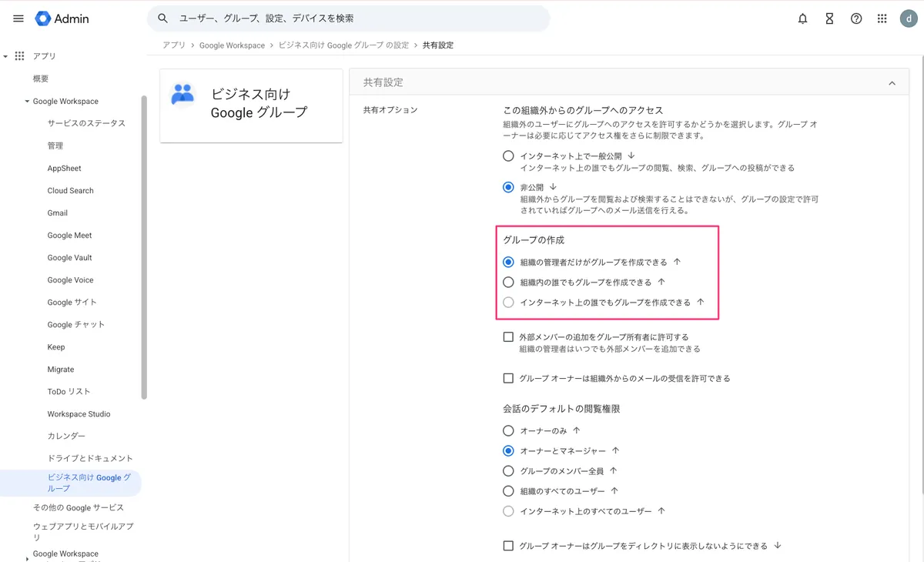Select インターネット上のすべてのユーザー radio button
The image size is (924, 562).
pyautogui.click(x=508, y=511)
